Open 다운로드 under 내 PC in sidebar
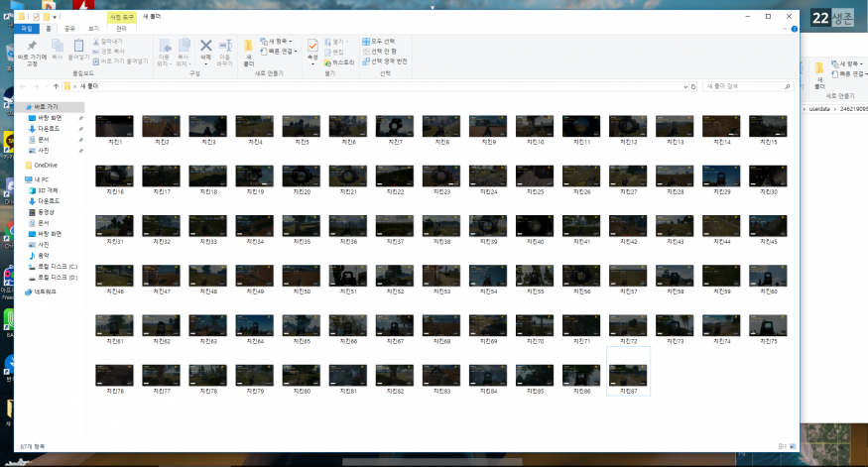The width and height of the screenshot is (868, 467). pyautogui.click(x=49, y=200)
